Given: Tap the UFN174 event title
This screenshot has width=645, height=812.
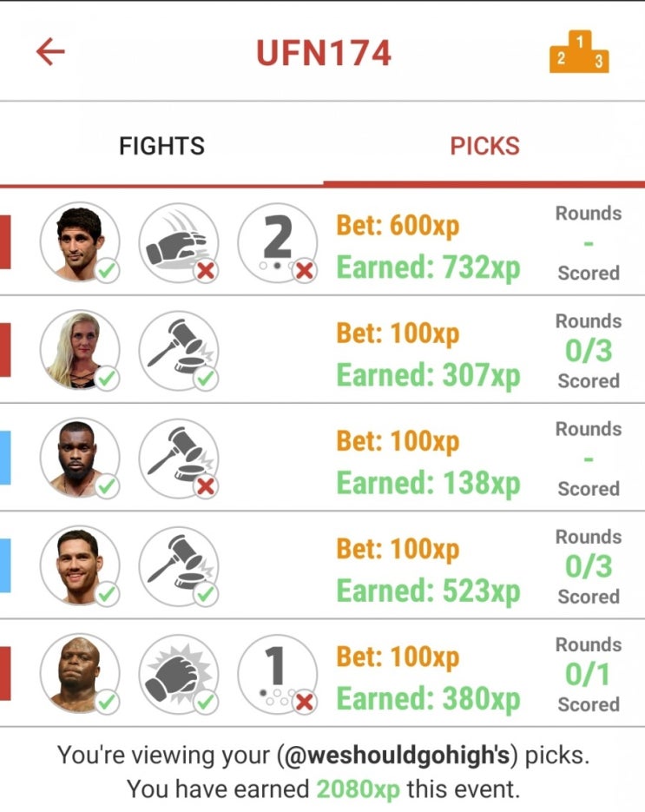Looking at the screenshot, I should point(324,53).
